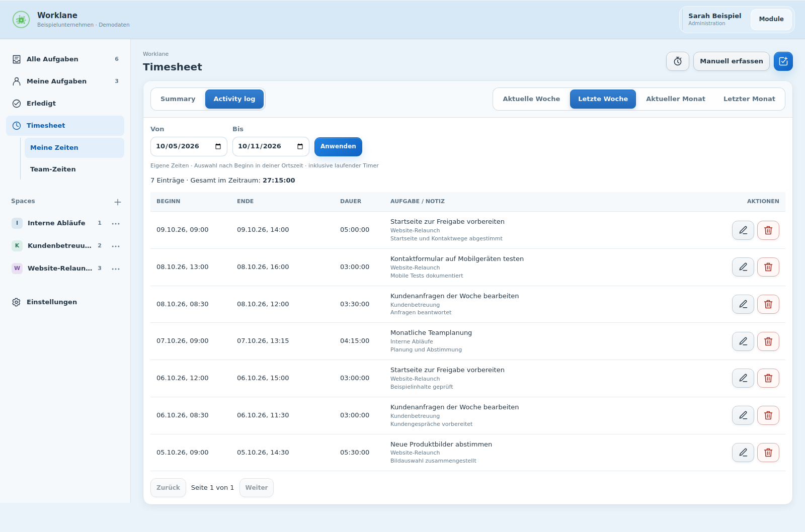Start the timer with the stopwatch icon
Screen dimensions: 805x532
678,61
